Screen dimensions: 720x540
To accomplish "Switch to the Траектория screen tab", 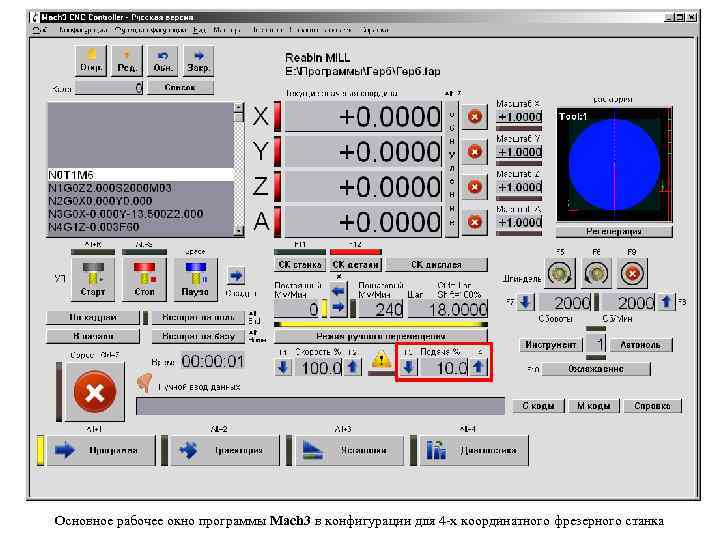I will pyautogui.click(x=225, y=450).
